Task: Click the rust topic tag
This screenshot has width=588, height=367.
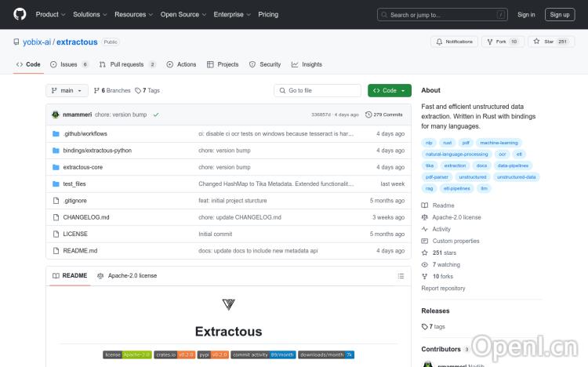Action: point(448,143)
